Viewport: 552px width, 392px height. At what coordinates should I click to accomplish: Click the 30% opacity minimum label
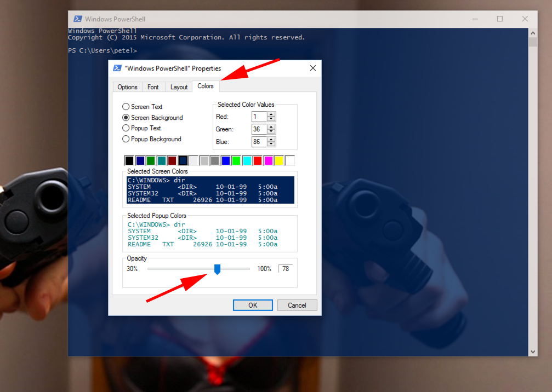132,269
